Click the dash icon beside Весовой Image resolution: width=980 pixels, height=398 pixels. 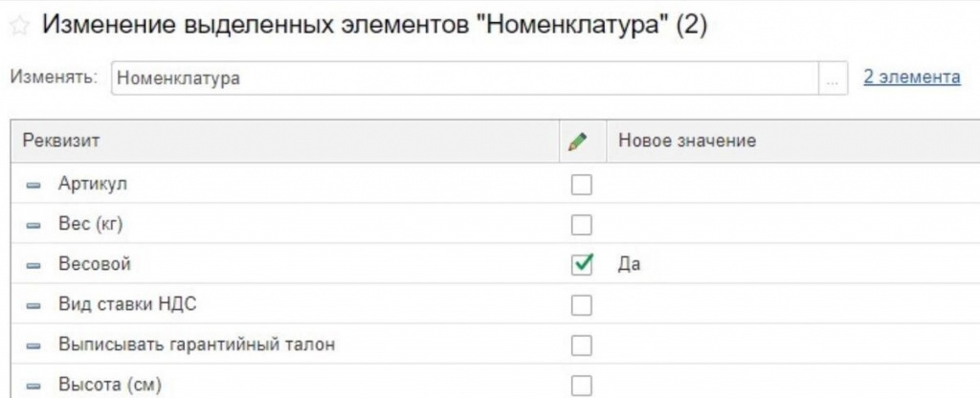click(x=34, y=265)
